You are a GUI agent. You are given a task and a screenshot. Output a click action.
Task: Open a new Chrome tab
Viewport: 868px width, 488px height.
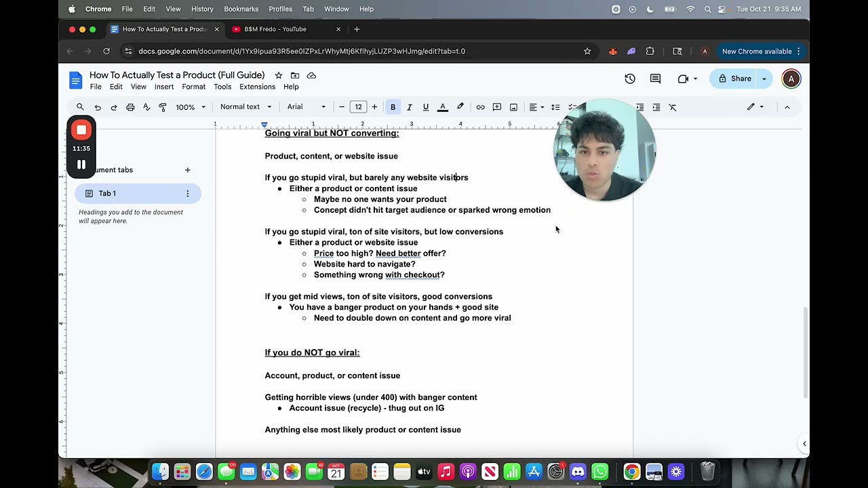click(x=357, y=29)
